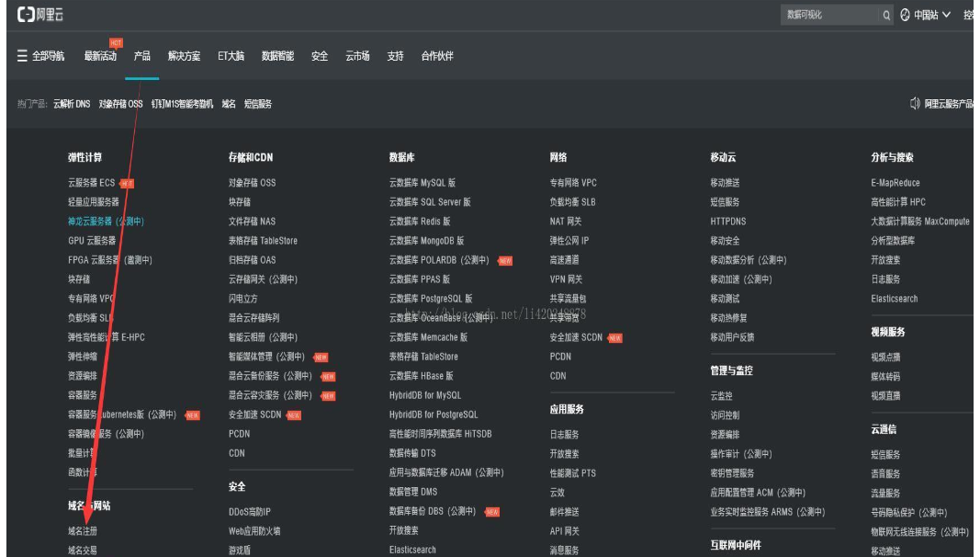This screenshot has height=557, width=980.
Task: Open 数据管理 DMS link
Action: coord(413,492)
